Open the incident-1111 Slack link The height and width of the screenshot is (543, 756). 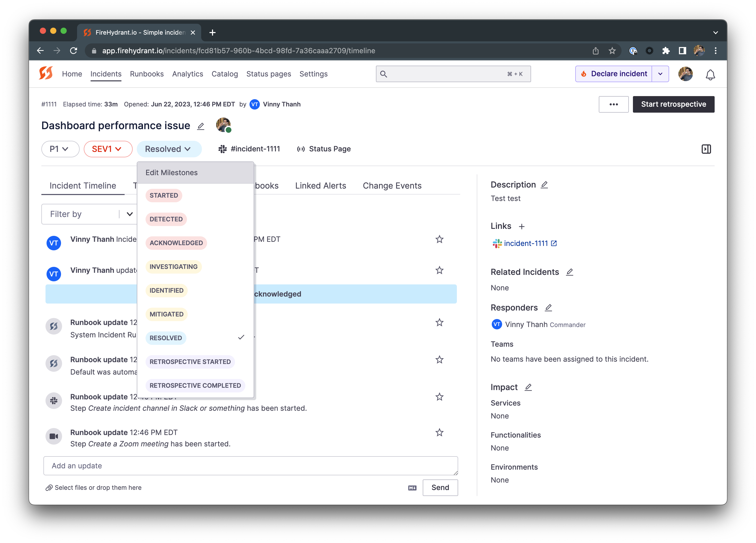(x=525, y=244)
